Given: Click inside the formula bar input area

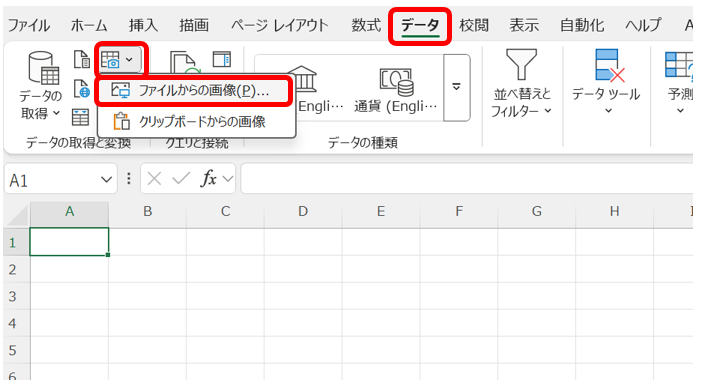Looking at the screenshot, I should pos(467,179).
